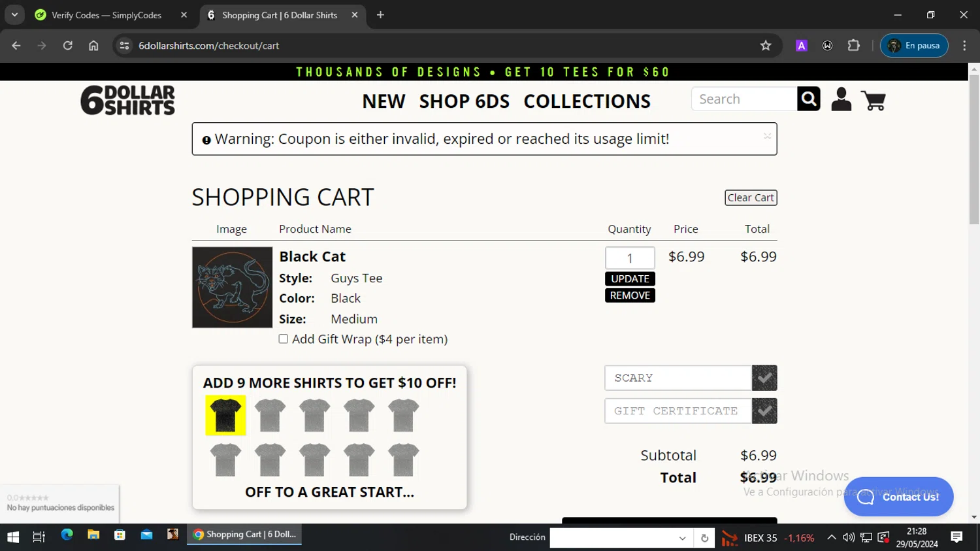This screenshot has height=551, width=980.
Task: Click the highlighted black shirt icon
Action: pos(225,415)
